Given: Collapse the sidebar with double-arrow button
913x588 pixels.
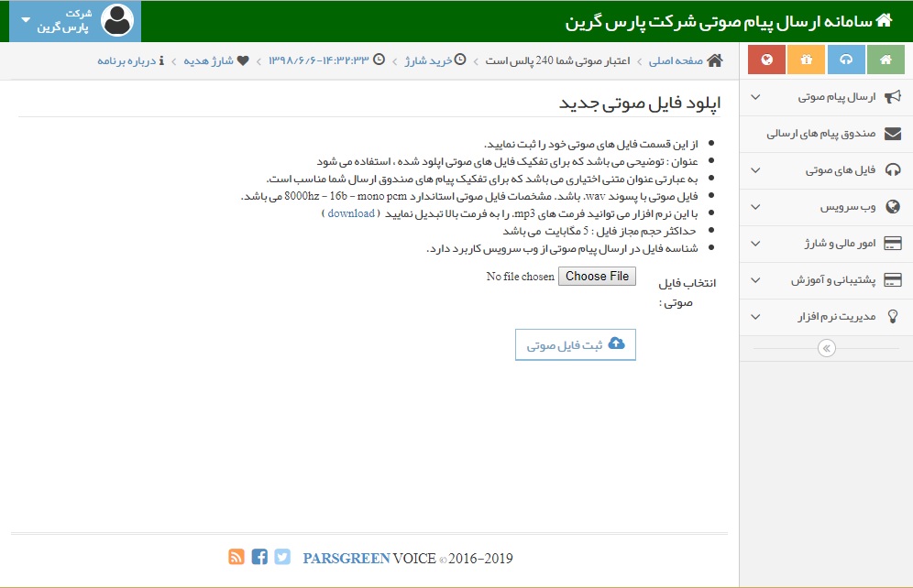Looking at the screenshot, I should point(826,348).
